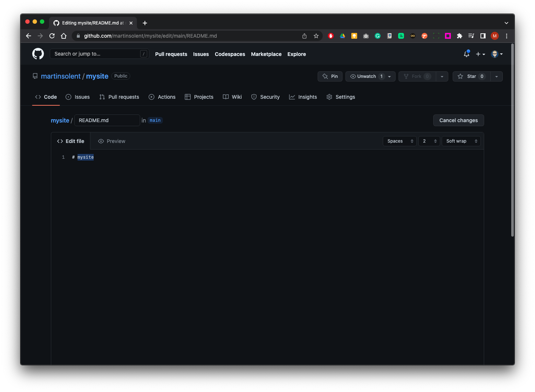The width and height of the screenshot is (535, 392).
Task: Pin the mysite repository
Action: (330, 76)
